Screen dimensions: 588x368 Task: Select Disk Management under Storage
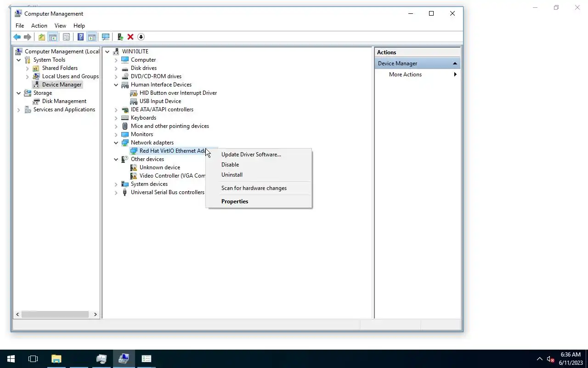pos(64,101)
